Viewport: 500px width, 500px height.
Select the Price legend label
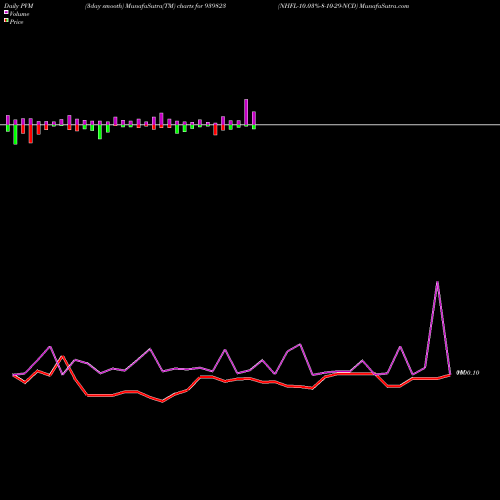(16, 22)
